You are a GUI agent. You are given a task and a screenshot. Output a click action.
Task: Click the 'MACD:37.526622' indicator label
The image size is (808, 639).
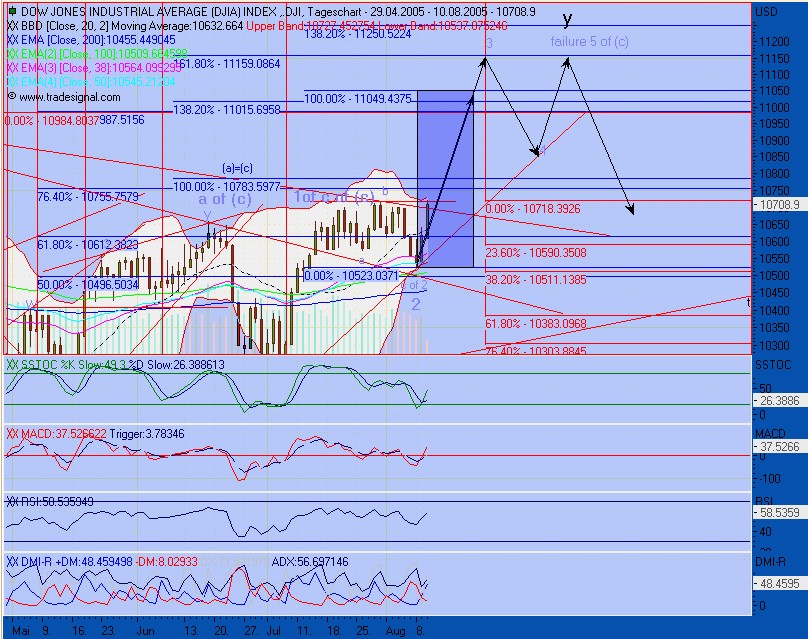[x=64, y=434]
